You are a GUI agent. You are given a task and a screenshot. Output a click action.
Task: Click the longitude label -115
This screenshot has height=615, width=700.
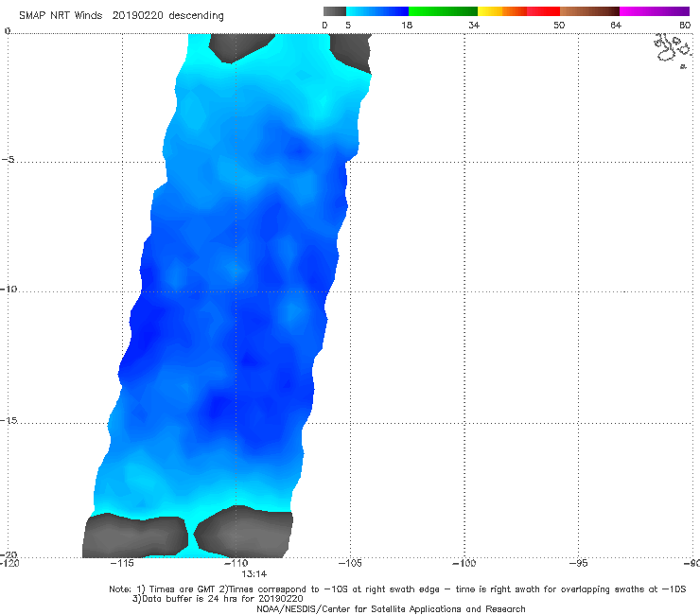click(122, 563)
